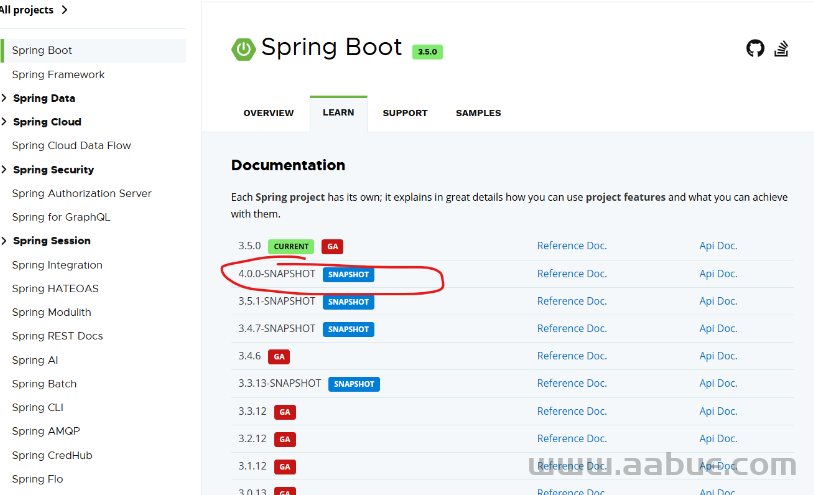Open Spring Integration project

click(57, 265)
